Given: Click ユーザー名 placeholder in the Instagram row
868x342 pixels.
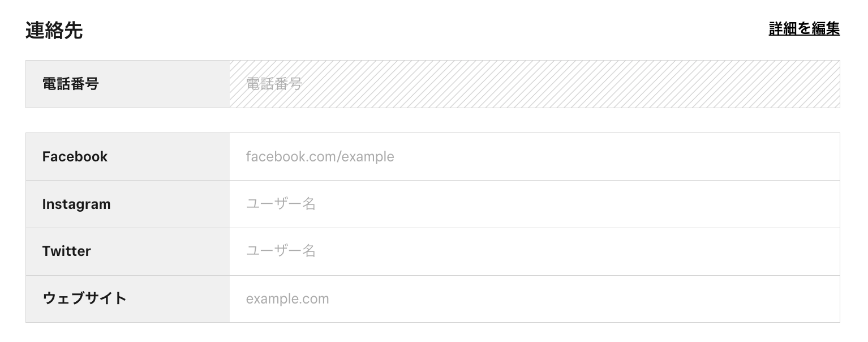Looking at the screenshot, I should [281, 204].
